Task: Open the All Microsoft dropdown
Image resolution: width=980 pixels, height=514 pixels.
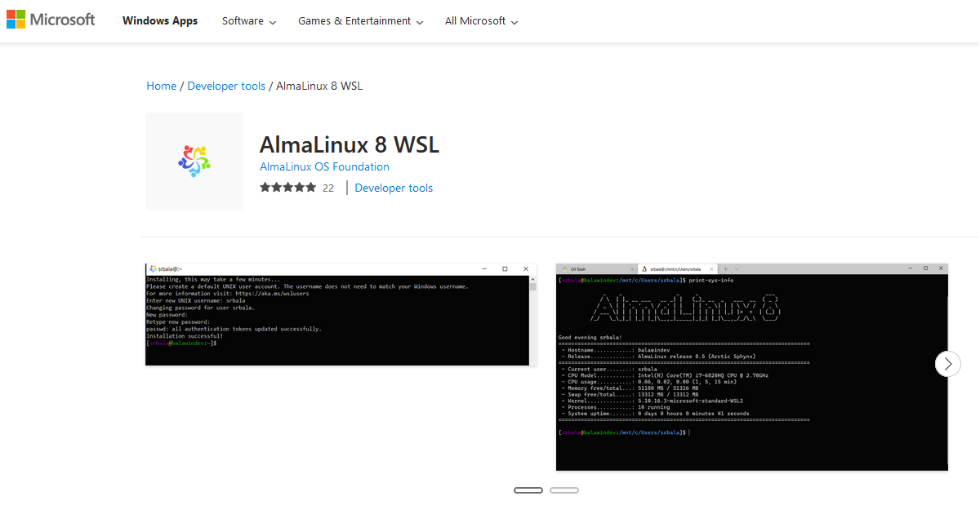Action: pyautogui.click(x=482, y=21)
